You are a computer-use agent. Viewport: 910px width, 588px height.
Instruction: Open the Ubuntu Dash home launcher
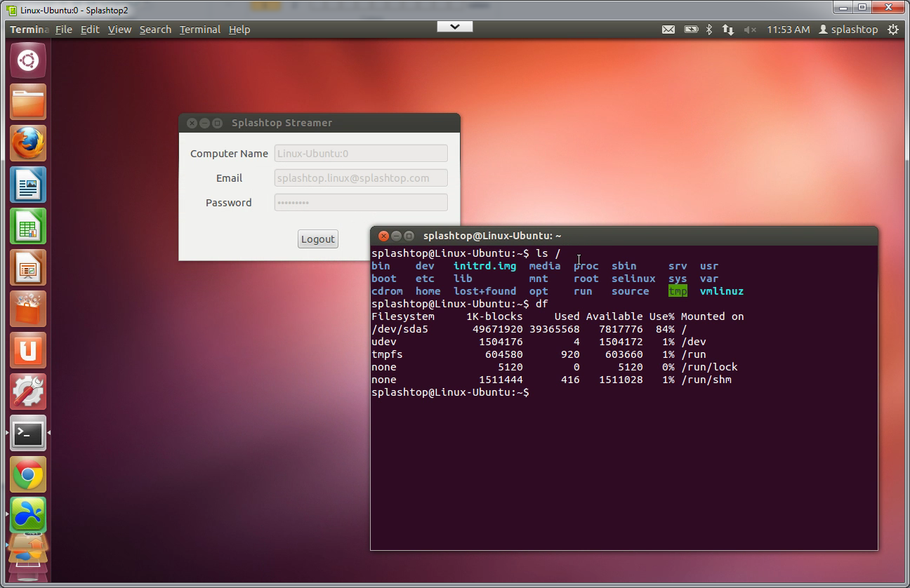(x=28, y=61)
